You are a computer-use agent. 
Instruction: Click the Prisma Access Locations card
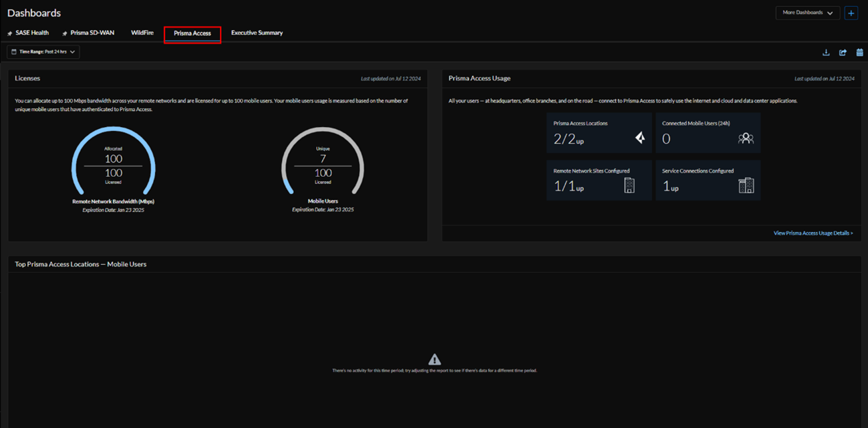(x=599, y=133)
